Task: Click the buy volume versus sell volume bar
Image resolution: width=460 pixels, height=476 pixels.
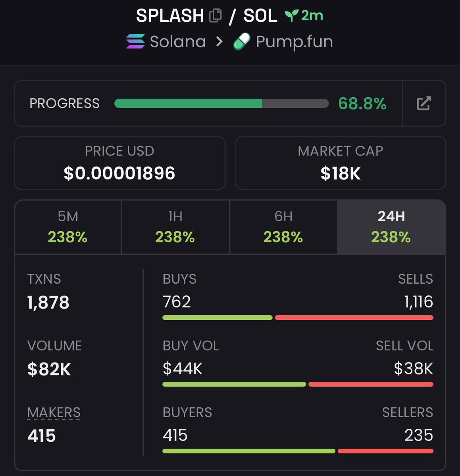Action: (x=298, y=384)
